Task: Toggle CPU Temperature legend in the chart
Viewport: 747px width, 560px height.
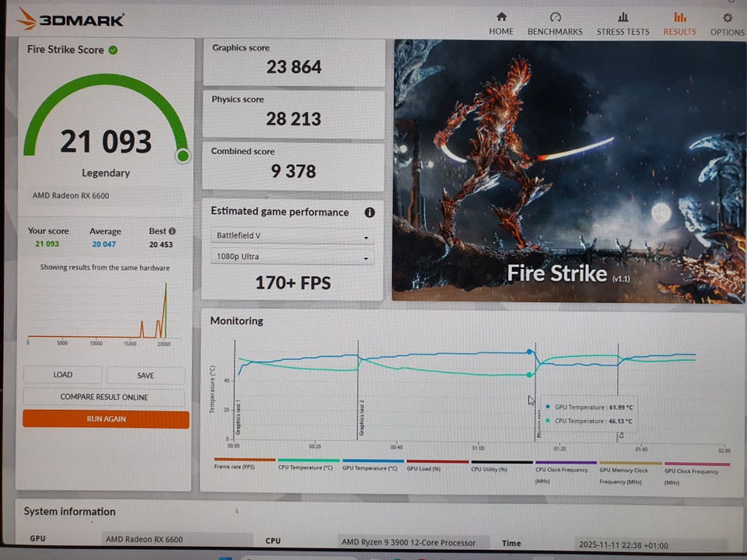Action: click(x=307, y=464)
